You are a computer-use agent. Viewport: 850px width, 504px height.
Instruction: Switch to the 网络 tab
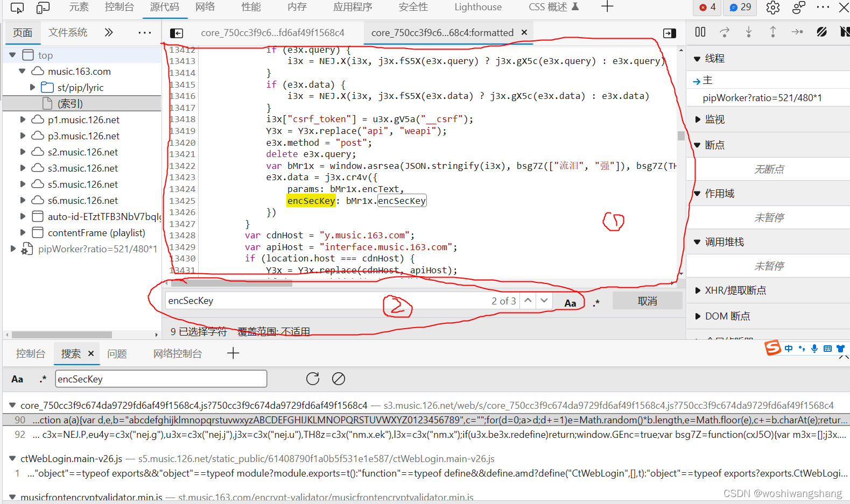click(205, 7)
